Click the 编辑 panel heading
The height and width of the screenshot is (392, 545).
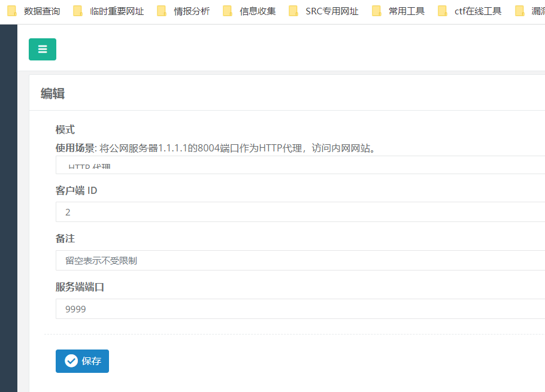pos(53,93)
